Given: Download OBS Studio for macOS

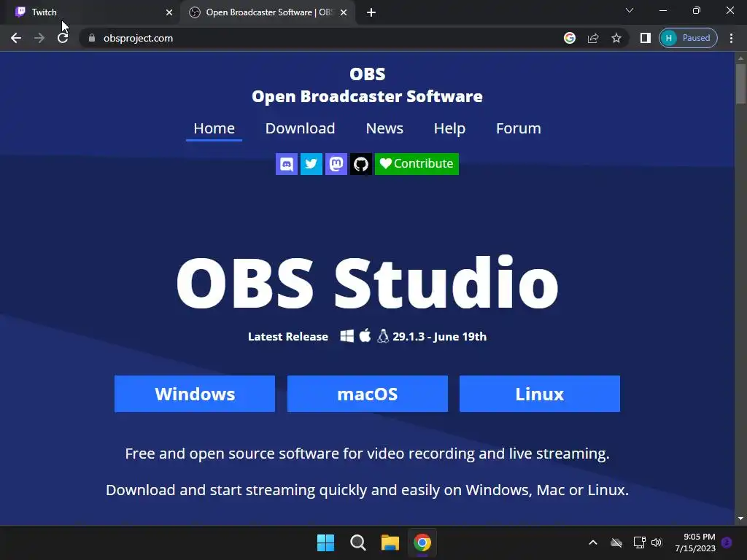Looking at the screenshot, I should pyautogui.click(x=368, y=394).
